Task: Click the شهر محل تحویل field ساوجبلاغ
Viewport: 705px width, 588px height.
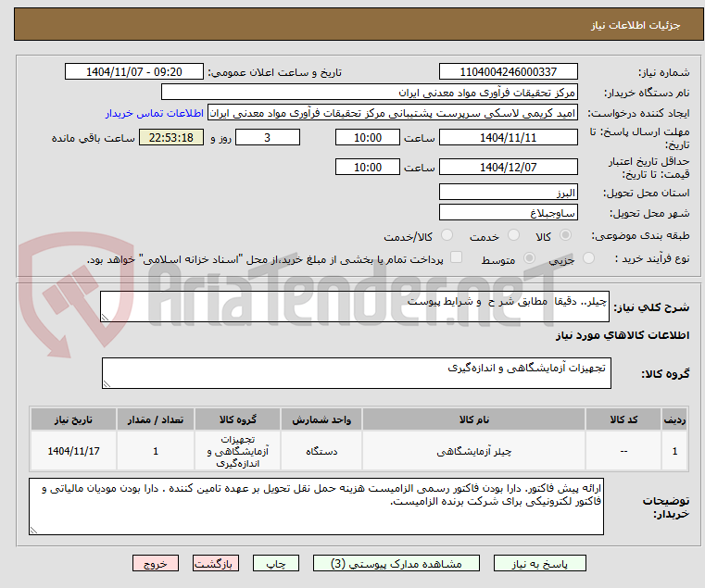Action: click(x=508, y=213)
